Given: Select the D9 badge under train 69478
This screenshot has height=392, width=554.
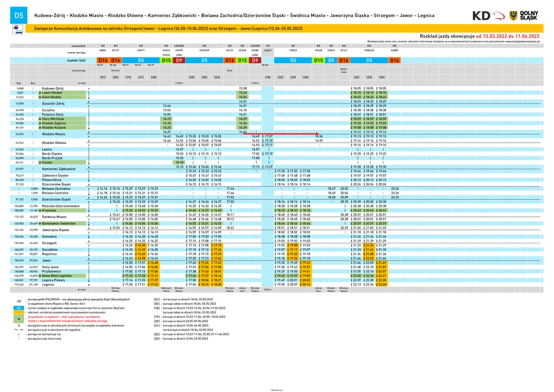Looking at the screenshot, I should pos(179,60).
